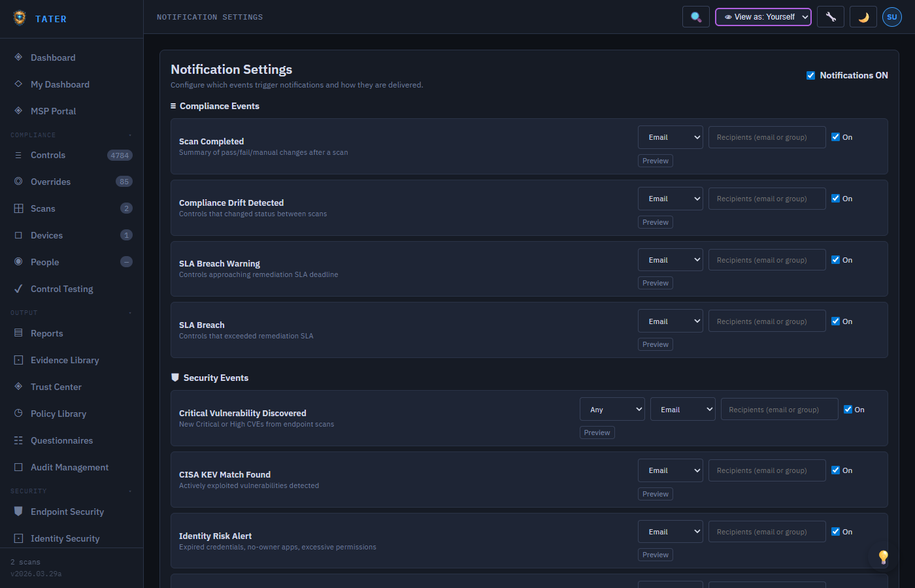915x588 pixels.
Task: Click the Security Events shield icon
Action: point(175,378)
